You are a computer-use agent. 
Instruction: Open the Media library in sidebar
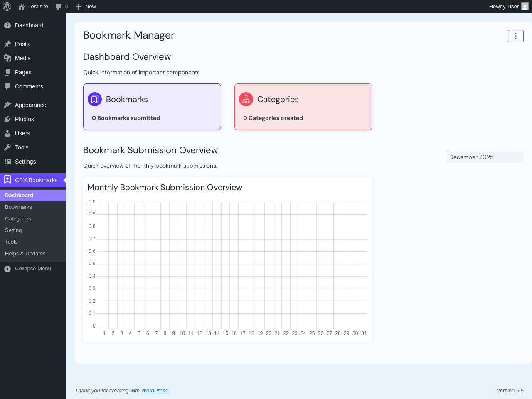(x=23, y=58)
